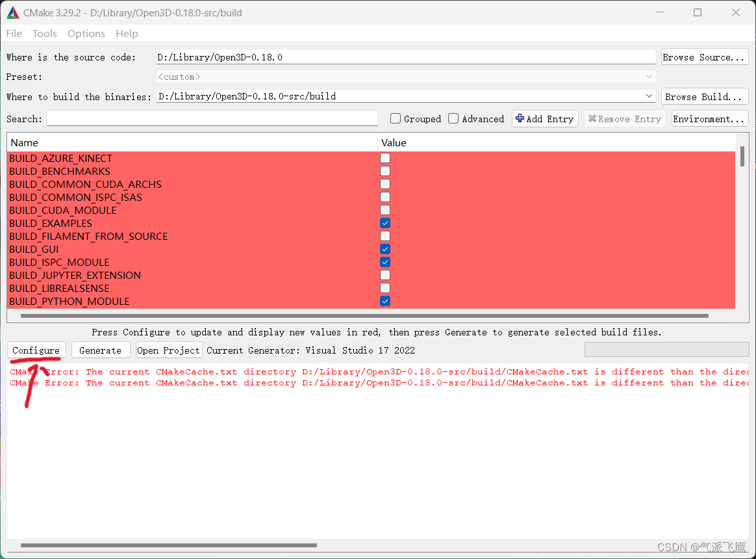Select the BUILD_AZURE_KINECT entry name
756x559 pixels.
click(61, 159)
